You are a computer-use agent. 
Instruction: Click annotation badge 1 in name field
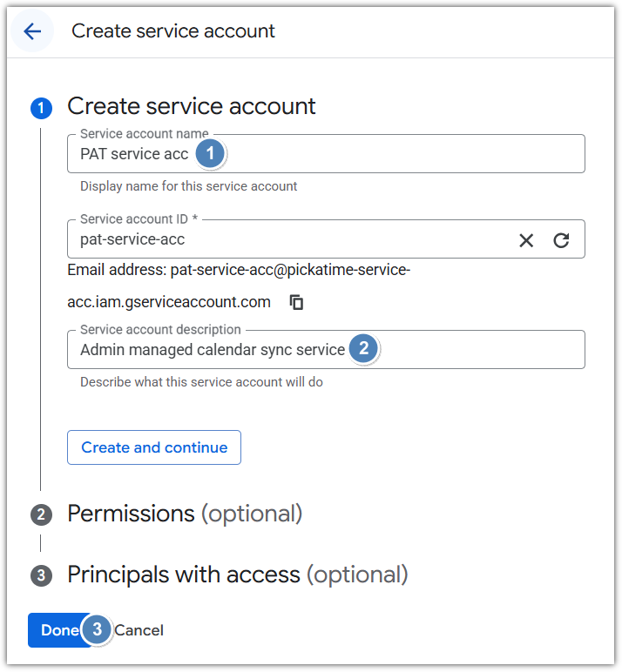(210, 153)
